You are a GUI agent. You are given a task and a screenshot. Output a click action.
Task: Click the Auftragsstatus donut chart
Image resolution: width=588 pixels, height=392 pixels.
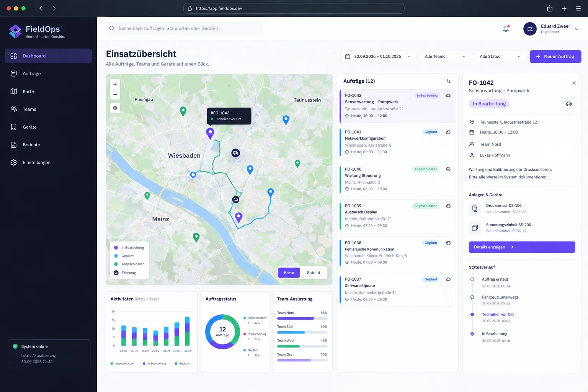point(222,332)
